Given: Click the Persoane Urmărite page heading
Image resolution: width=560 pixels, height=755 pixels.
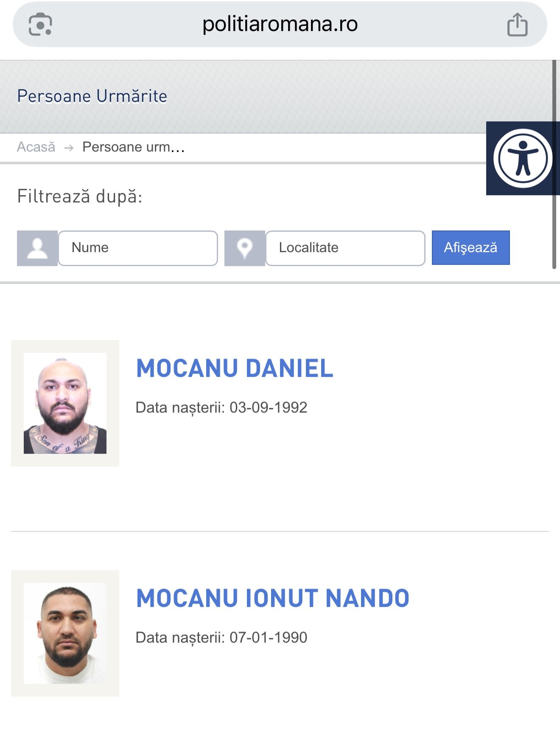Looking at the screenshot, I should click(x=92, y=96).
